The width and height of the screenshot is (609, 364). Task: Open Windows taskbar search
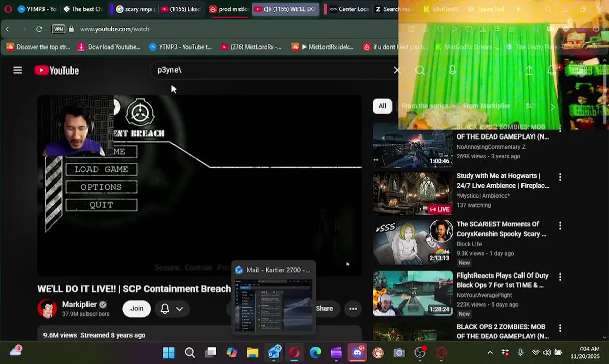click(x=190, y=353)
